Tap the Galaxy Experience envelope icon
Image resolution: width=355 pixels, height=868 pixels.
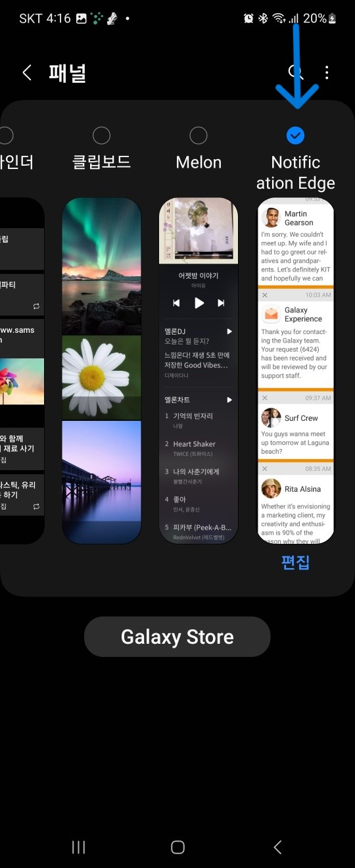pyautogui.click(x=271, y=314)
